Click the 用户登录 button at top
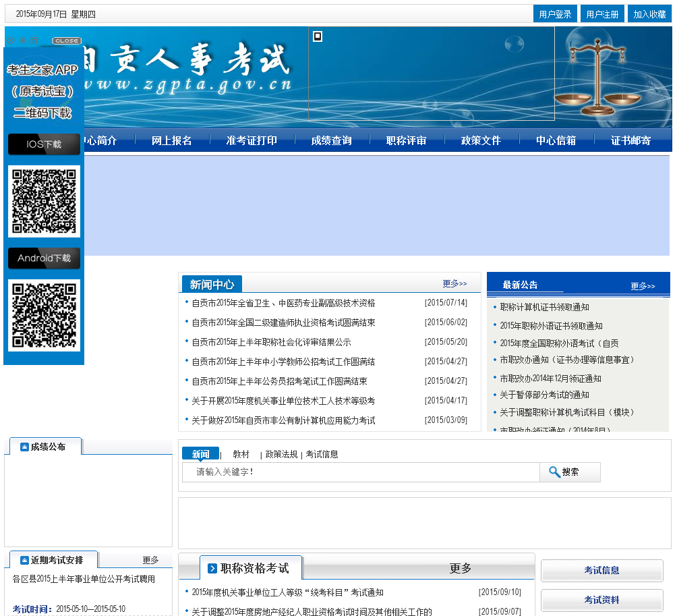 pos(555,14)
